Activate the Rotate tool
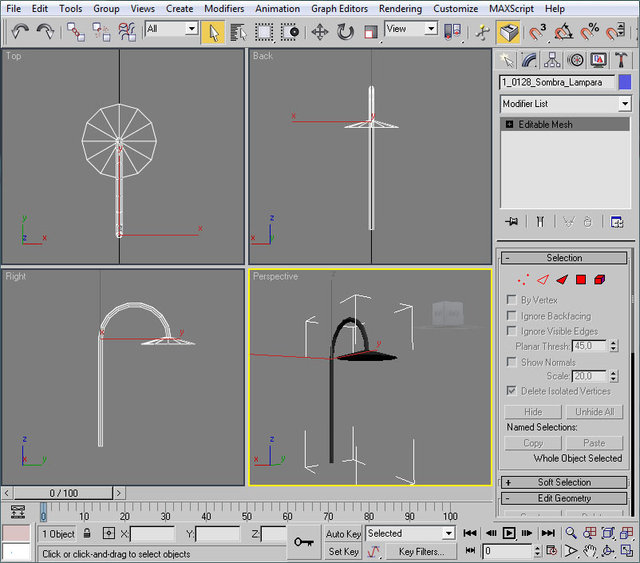This screenshot has height=563, width=640. point(345,31)
